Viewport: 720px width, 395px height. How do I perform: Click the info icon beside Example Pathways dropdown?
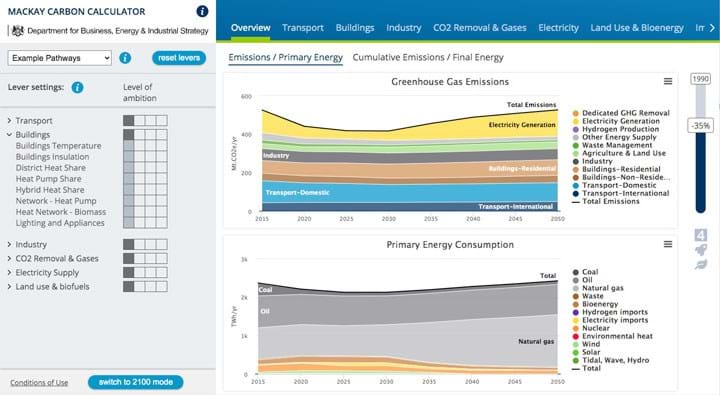click(125, 58)
